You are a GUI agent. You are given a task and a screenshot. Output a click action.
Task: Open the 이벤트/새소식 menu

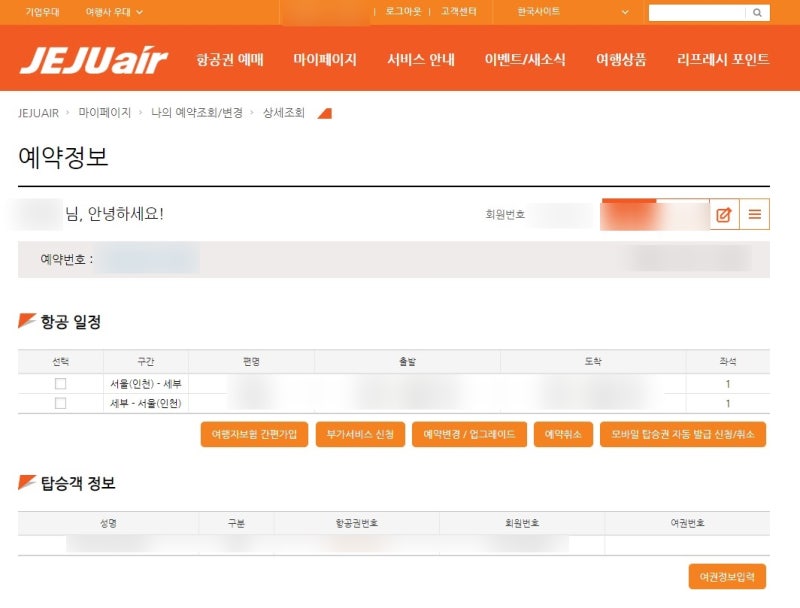(525, 60)
